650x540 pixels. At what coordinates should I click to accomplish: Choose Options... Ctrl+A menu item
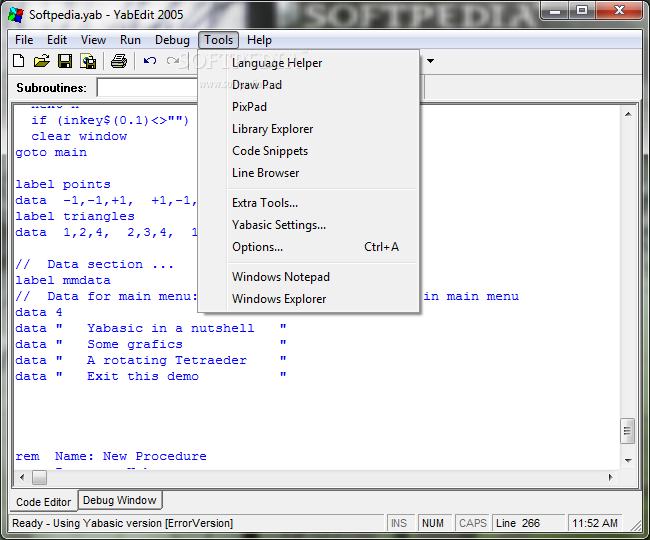point(309,247)
